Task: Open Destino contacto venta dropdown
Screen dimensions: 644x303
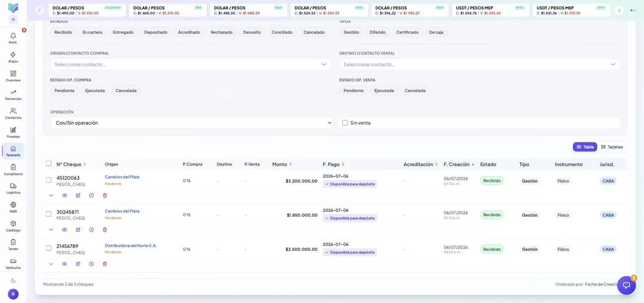Action: [x=480, y=64]
